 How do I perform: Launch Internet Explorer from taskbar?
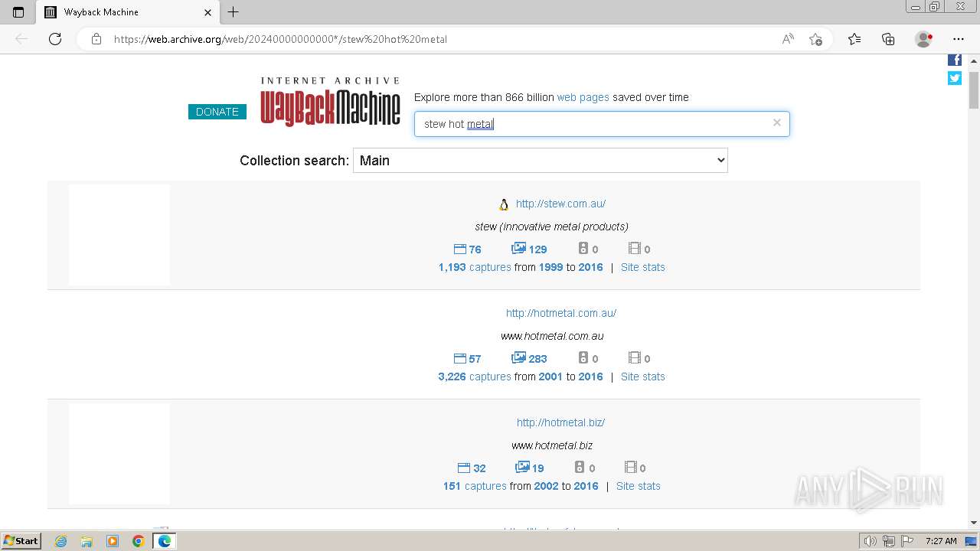tap(60, 541)
